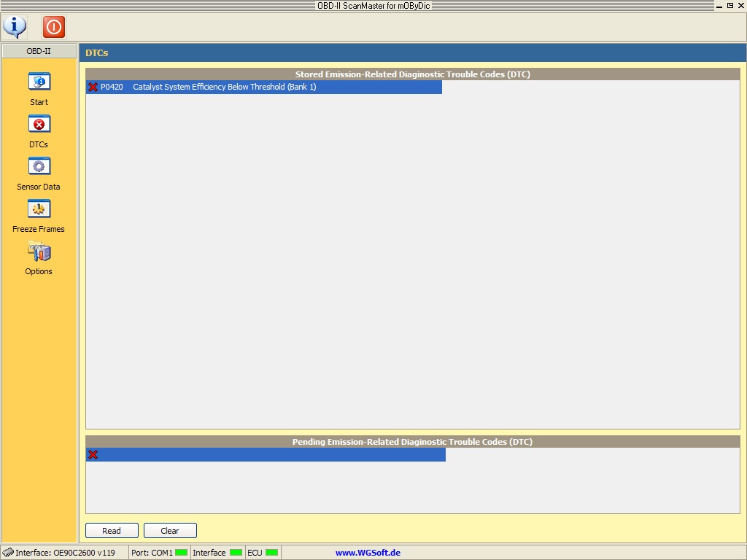Open the Start page icon
747x560 pixels.
click(x=39, y=82)
